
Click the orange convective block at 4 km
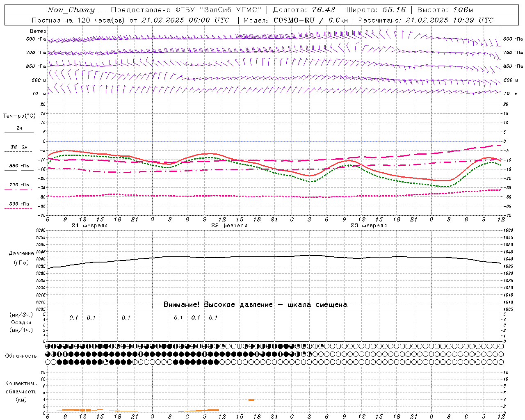pyautogui.click(x=251, y=400)
